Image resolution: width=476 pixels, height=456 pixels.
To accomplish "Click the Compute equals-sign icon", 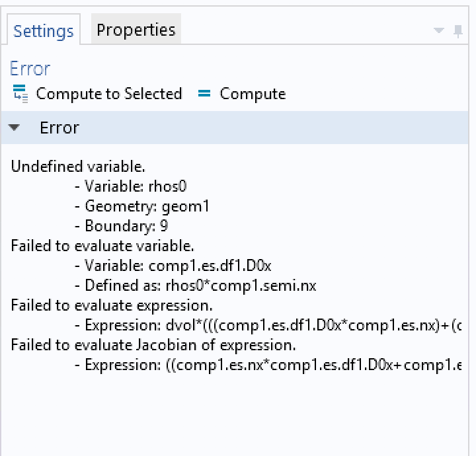I will (x=204, y=94).
